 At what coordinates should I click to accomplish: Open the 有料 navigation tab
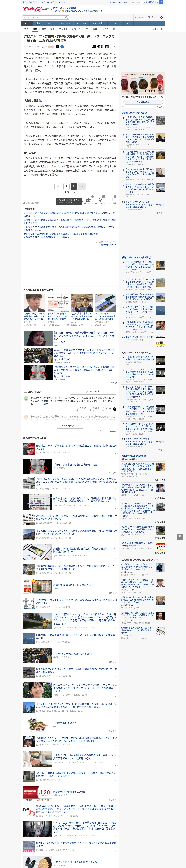(129, 23)
